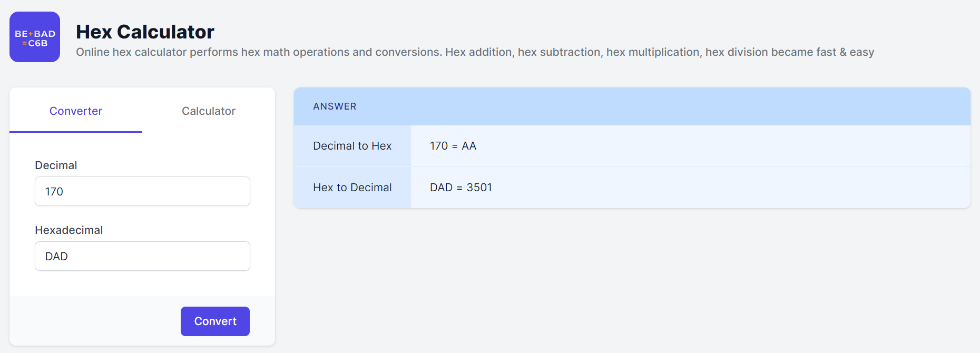Click the DAD value in the answer row
Screen dimensions: 980x353
pyautogui.click(x=441, y=188)
